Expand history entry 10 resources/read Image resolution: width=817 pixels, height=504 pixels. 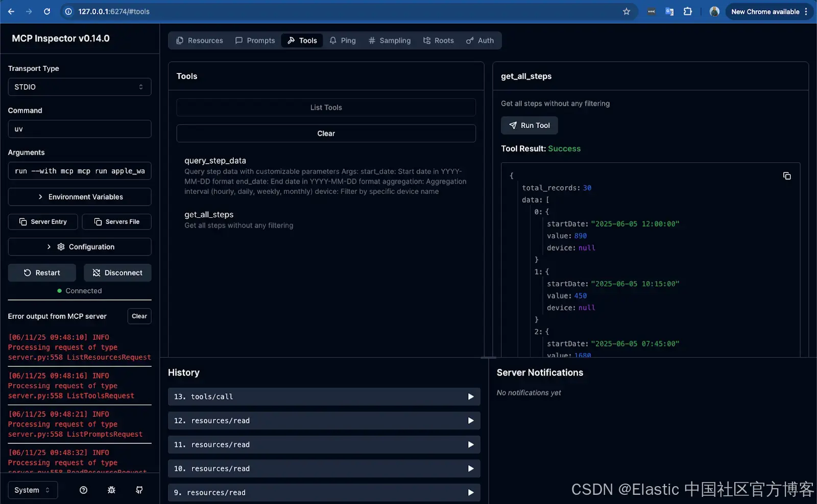[x=324, y=468]
